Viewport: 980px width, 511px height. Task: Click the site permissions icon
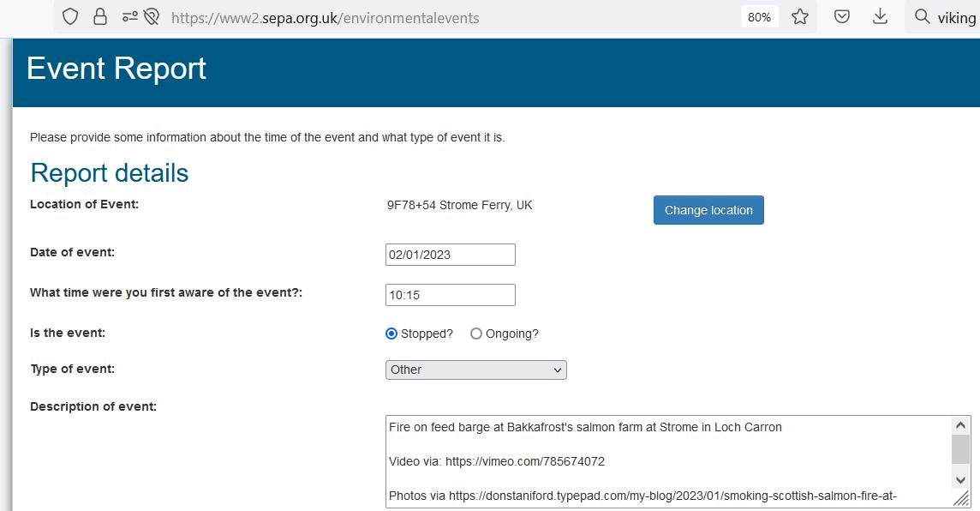pyautogui.click(x=129, y=17)
